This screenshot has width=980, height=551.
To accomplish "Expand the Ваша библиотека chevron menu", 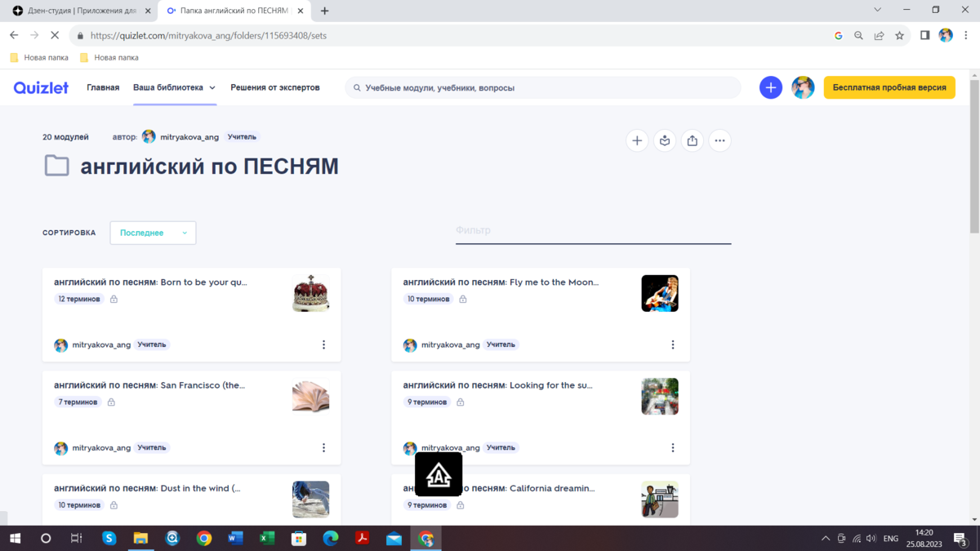I will 212,87.
